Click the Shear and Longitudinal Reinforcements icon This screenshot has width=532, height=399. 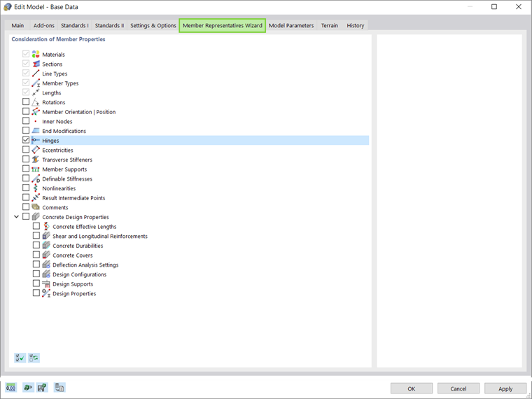(x=46, y=236)
